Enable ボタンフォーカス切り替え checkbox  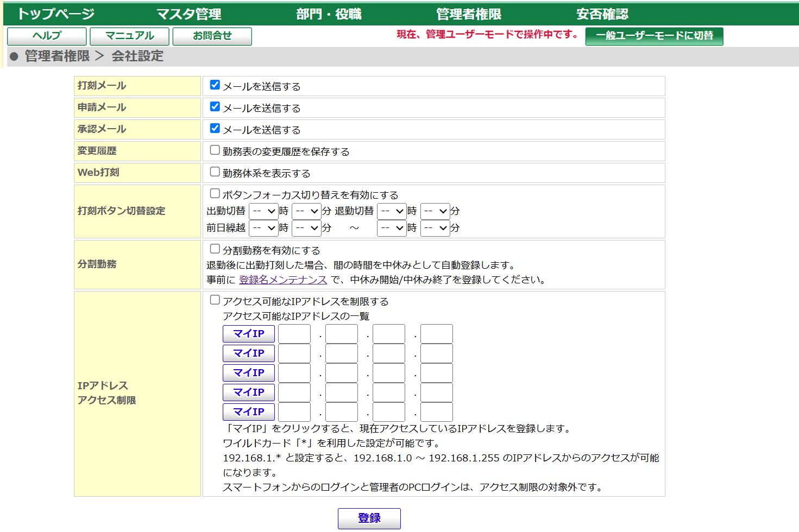(x=215, y=193)
